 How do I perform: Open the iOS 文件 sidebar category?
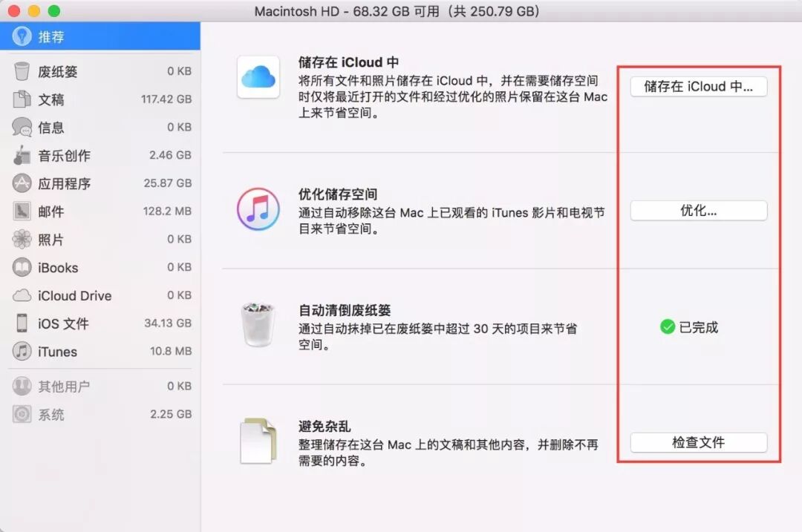point(100,324)
